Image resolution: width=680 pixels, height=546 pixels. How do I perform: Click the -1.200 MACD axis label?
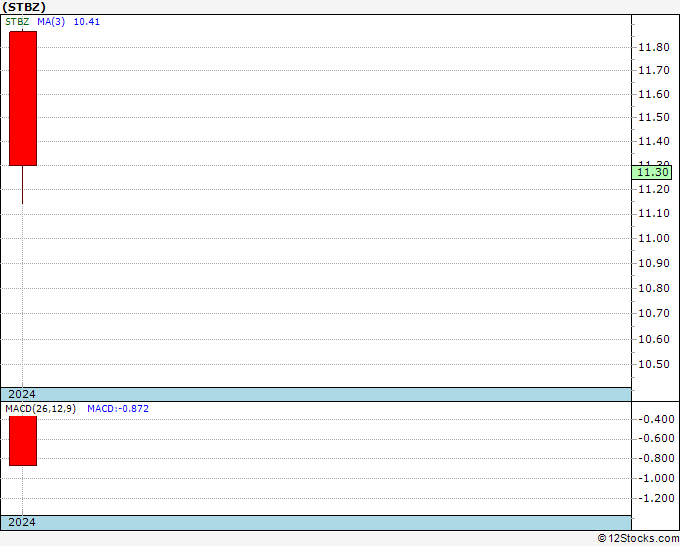coord(656,498)
